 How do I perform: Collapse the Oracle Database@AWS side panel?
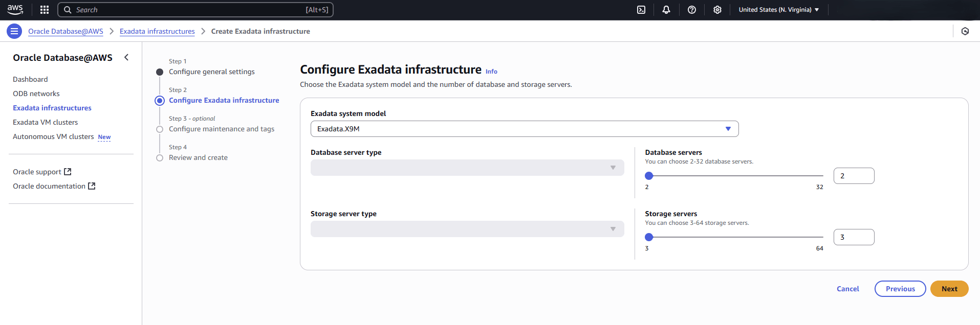[126, 58]
